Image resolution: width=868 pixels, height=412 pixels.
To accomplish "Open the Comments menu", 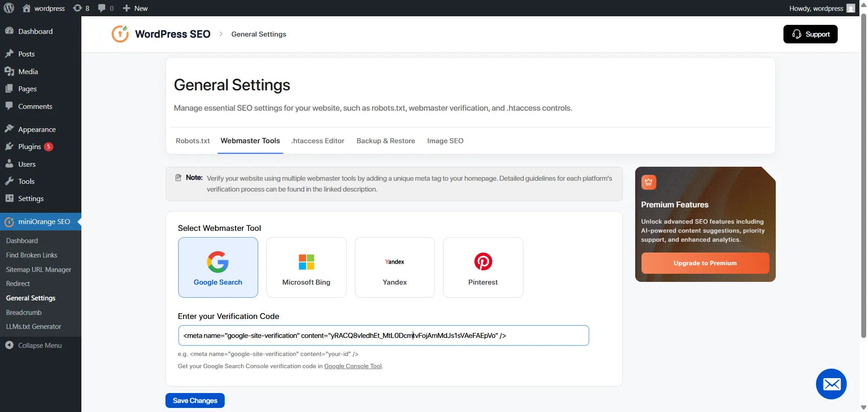I will tap(41, 106).
